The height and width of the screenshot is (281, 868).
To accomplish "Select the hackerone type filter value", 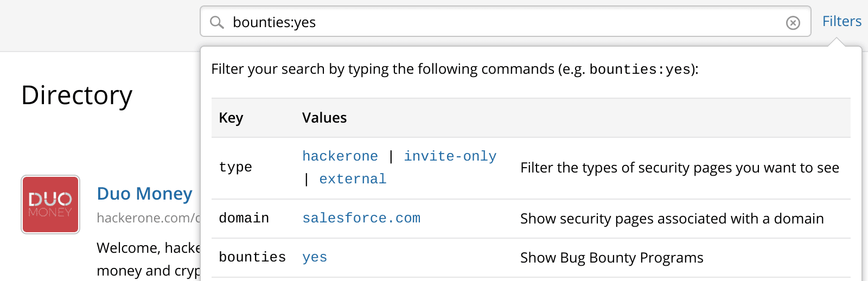I will (x=340, y=156).
